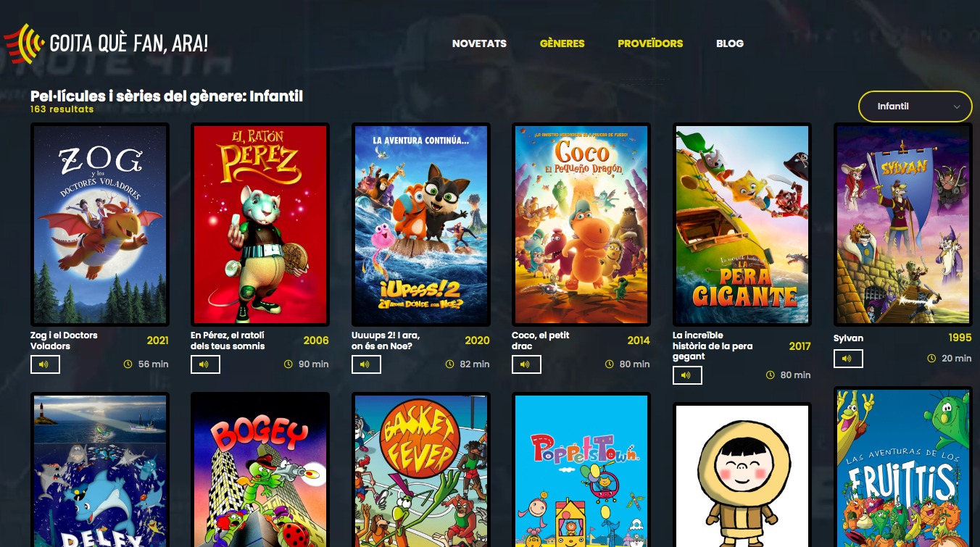Viewport: 980px width, 547px height.
Task: Click the audio icon under Zog i el Doctors Voladors
Action: (x=45, y=364)
